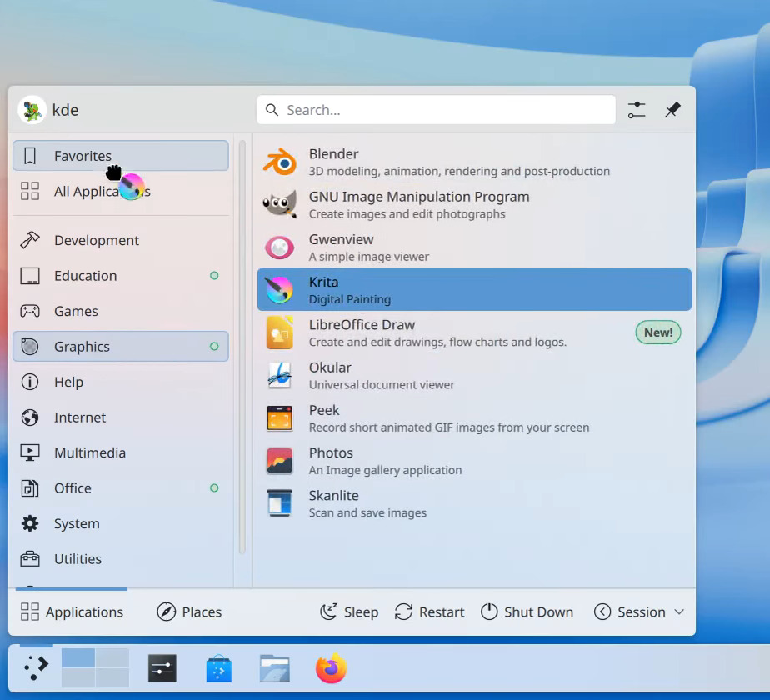Click the category list scrollbar
Viewport: 770px width, 700px height.
(242, 347)
